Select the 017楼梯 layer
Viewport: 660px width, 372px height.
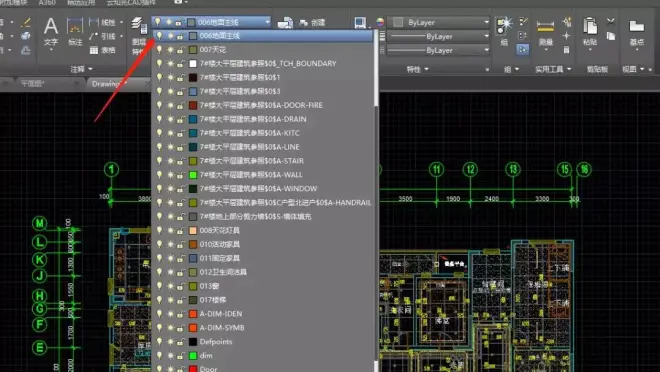[x=263, y=300]
